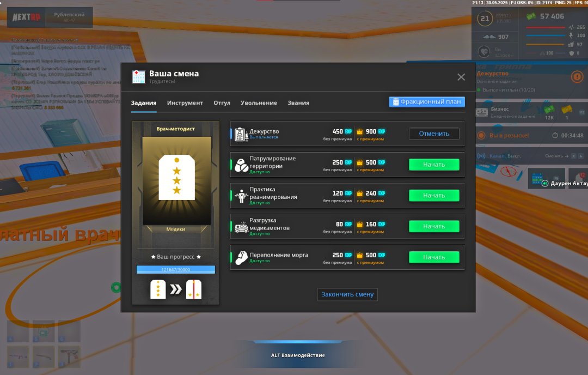Click Рублевский location label
Screen dimensions: 588x375
[x=69, y=15]
